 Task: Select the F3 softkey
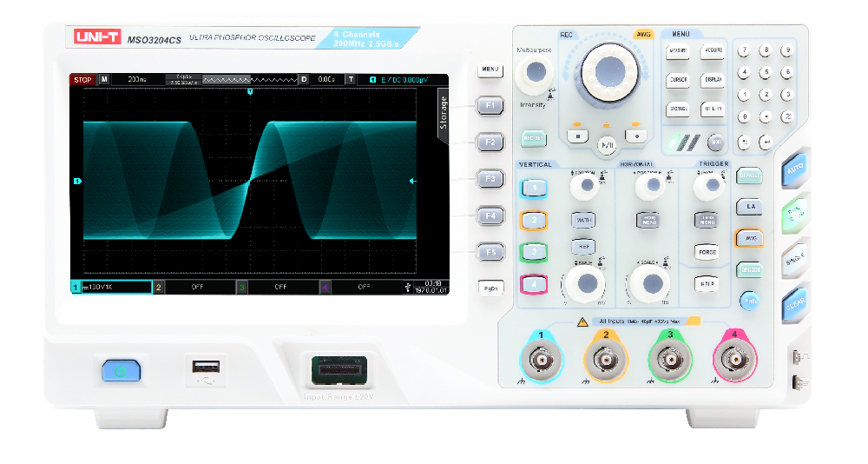[x=490, y=179]
